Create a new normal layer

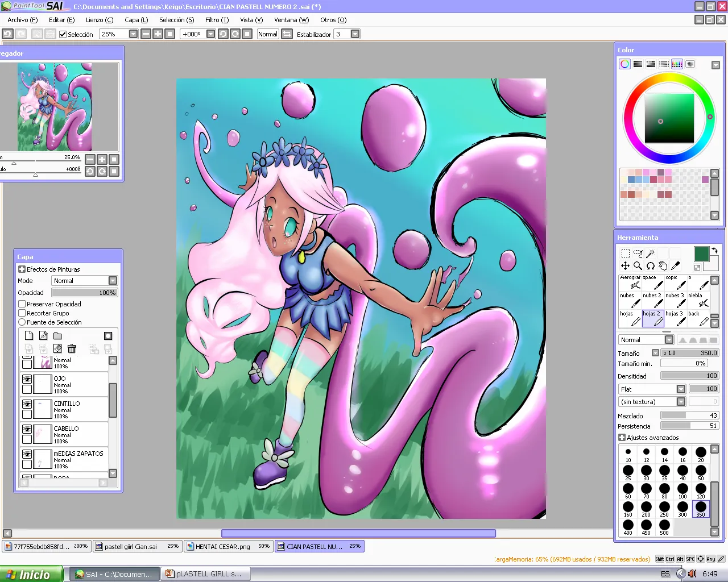coord(29,336)
